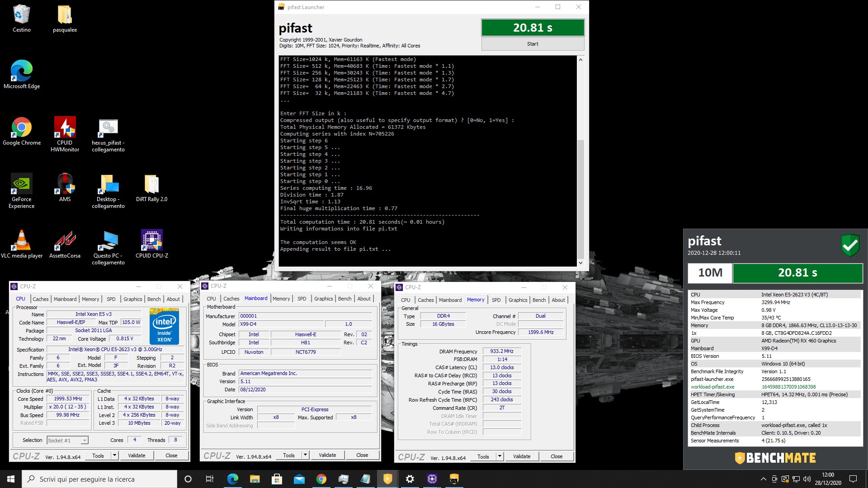
Task: Open Edge from the taskbar
Action: click(232, 479)
